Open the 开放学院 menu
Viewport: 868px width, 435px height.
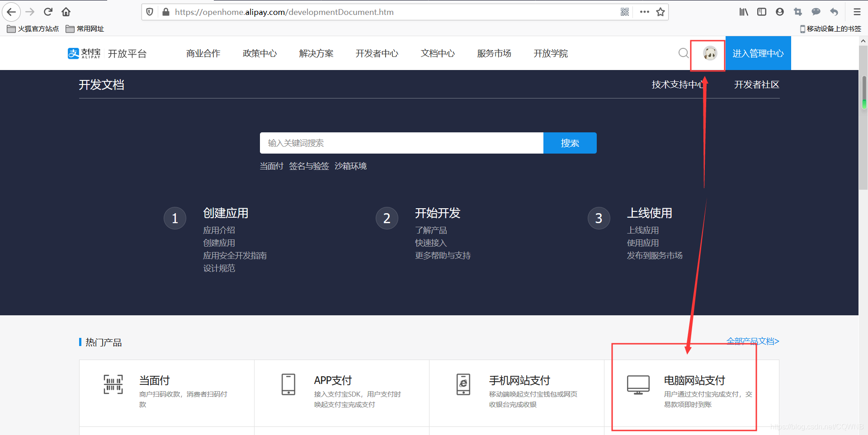[x=551, y=53]
